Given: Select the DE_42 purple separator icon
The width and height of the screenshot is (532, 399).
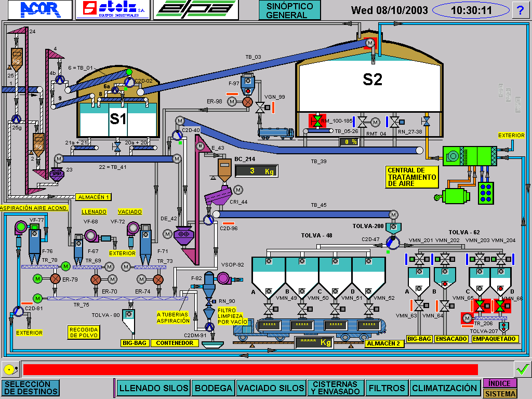Looking at the screenshot, I should pos(183,234).
